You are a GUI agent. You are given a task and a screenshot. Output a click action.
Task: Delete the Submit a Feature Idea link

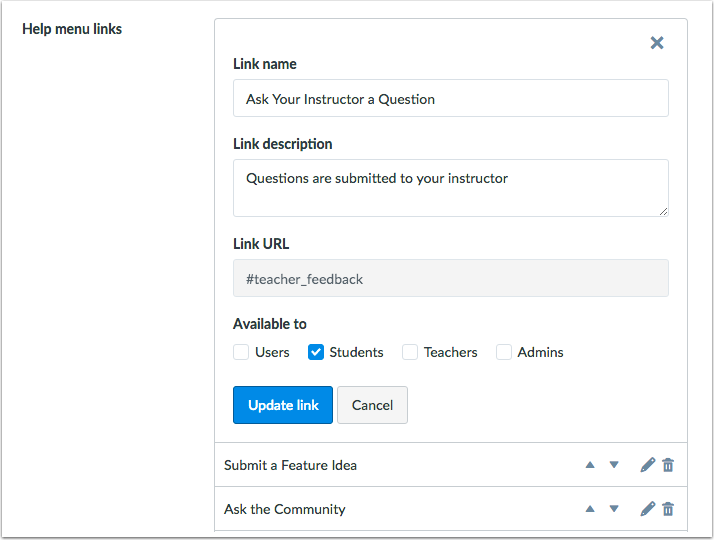(x=668, y=465)
